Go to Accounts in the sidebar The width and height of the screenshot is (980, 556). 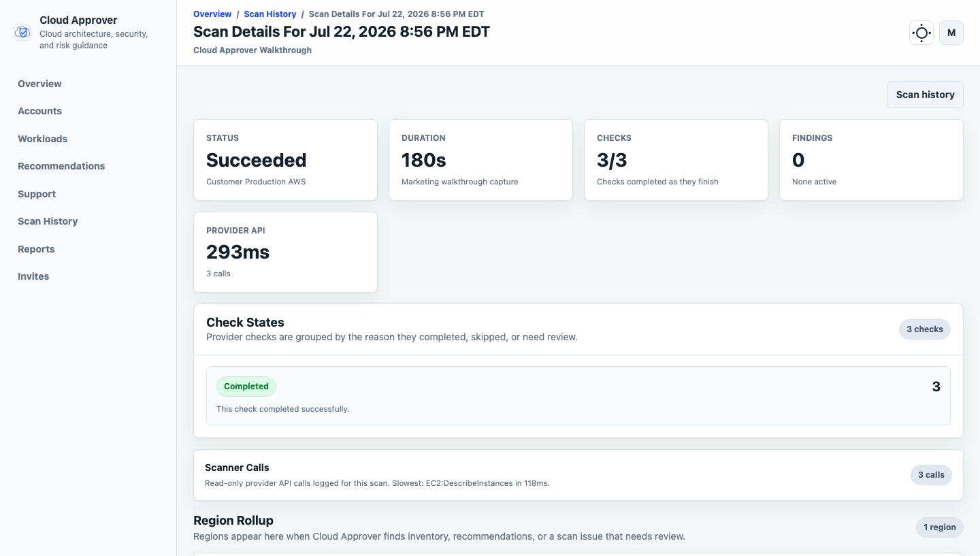[39, 111]
